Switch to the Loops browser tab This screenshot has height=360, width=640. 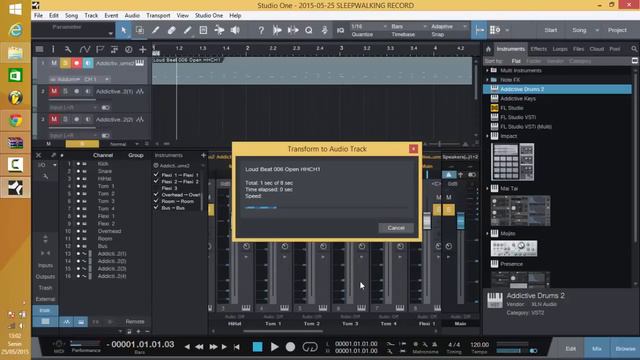click(560, 49)
